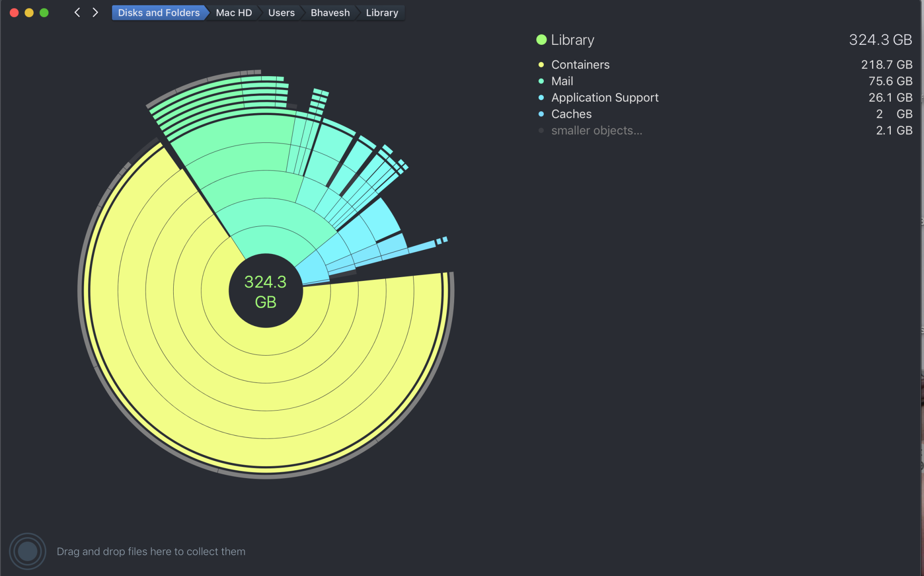Click the Caches legend bullet dot
Screen dimensions: 924x576
click(541, 114)
